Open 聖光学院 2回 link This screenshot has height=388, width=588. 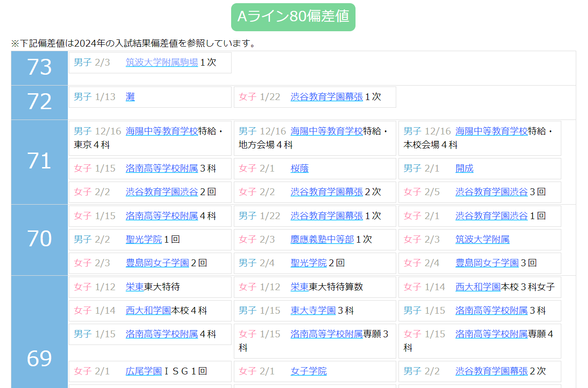(308, 263)
